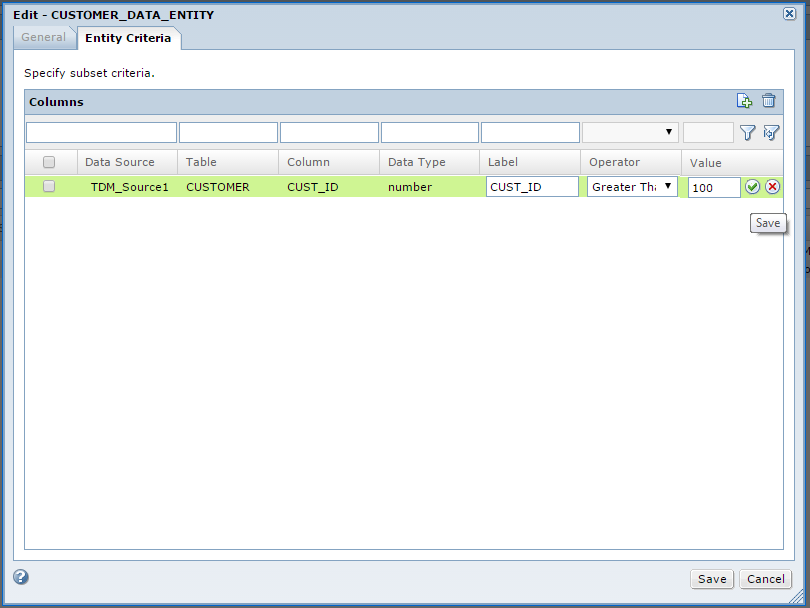Click the Data Type filter field
The height and width of the screenshot is (608, 810).
[430, 132]
